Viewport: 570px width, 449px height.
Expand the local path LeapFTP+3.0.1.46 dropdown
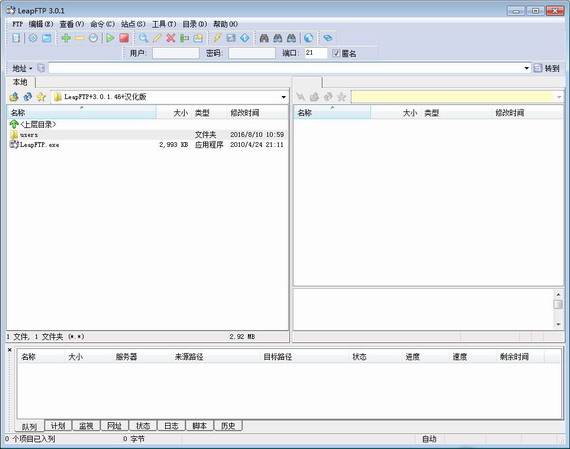tap(284, 97)
